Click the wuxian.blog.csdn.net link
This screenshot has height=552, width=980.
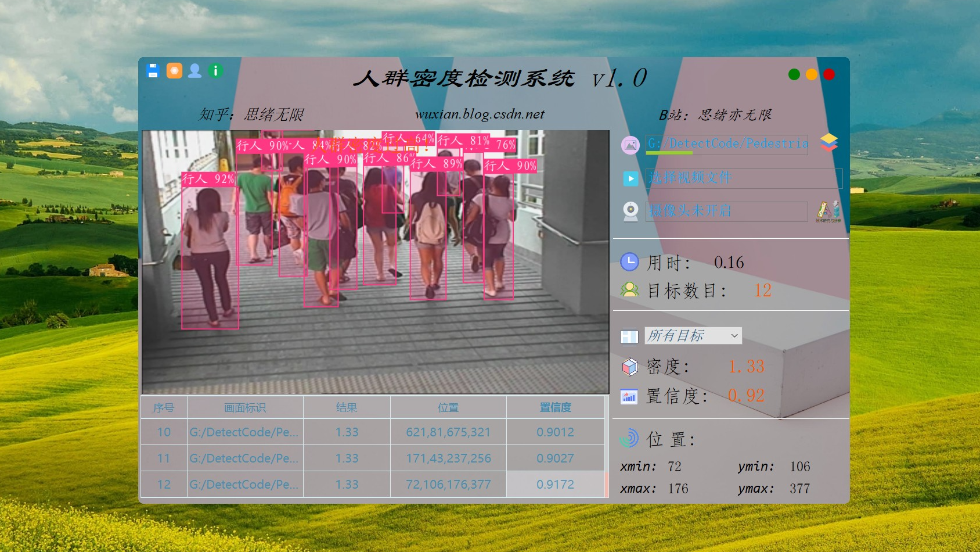[480, 114]
